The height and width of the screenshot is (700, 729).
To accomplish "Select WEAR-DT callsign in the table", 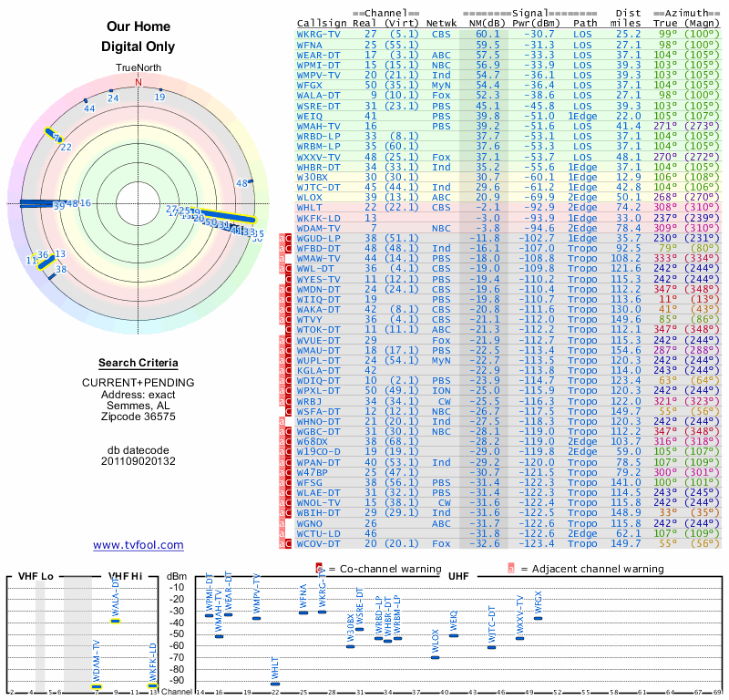I will (x=318, y=55).
